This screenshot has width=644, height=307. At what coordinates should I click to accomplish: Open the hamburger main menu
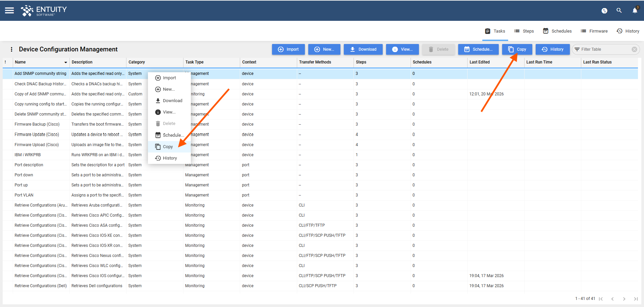pos(9,10)
